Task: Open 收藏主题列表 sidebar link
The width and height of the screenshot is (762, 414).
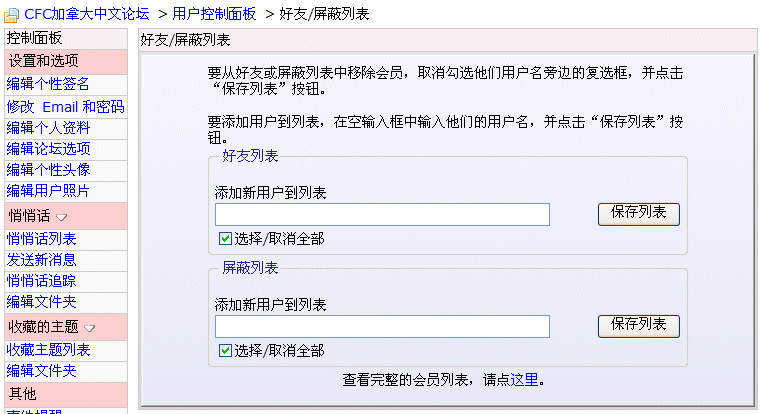Action: [x=48, y=350]
